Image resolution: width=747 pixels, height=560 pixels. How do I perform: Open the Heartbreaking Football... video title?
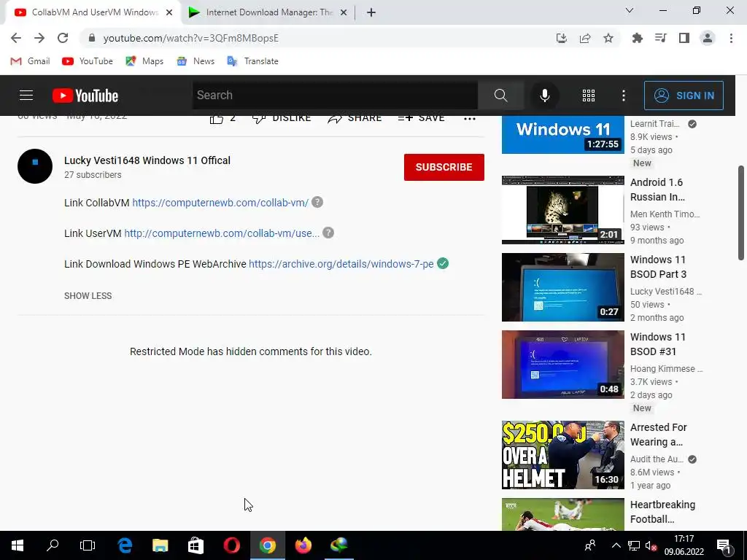pyautogui.click(x=662, y=512)
